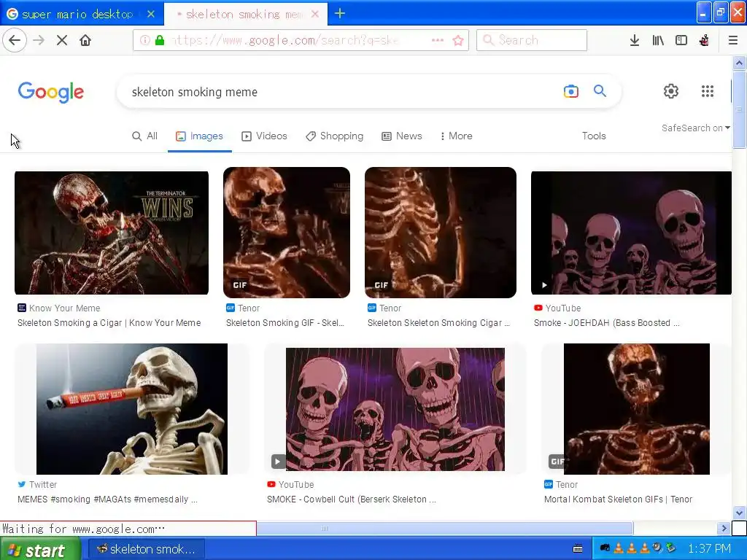Click the horizontal scrollbar right arrow

(724, 528)
